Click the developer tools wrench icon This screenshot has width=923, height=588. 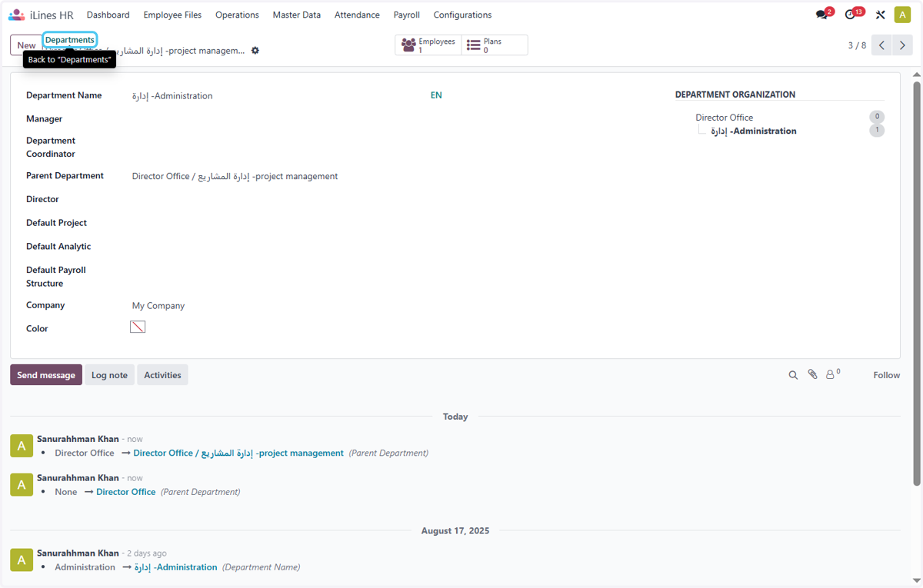881,15
